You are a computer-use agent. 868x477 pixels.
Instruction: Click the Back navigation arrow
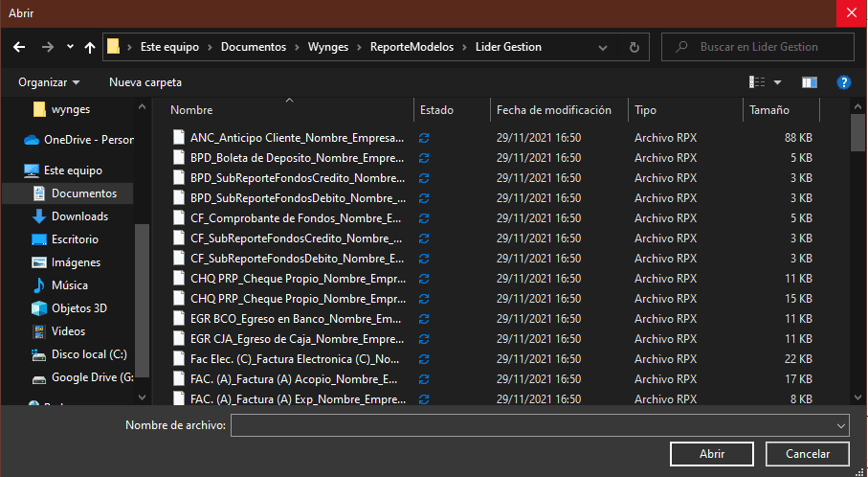coord(20,47)
